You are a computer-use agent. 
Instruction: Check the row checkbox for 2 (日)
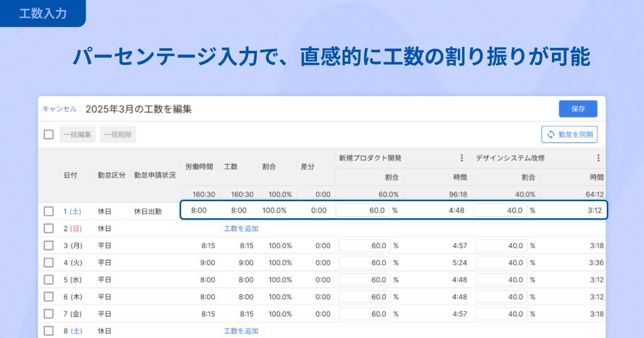click(48, 228)
